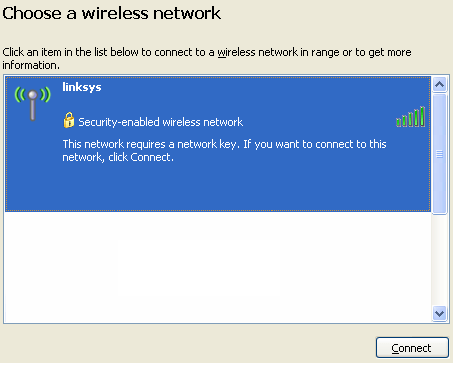Viewport: 455px width, 365px height.
Task: Click the tallest signal strength bar
Action: pos(422,117)
